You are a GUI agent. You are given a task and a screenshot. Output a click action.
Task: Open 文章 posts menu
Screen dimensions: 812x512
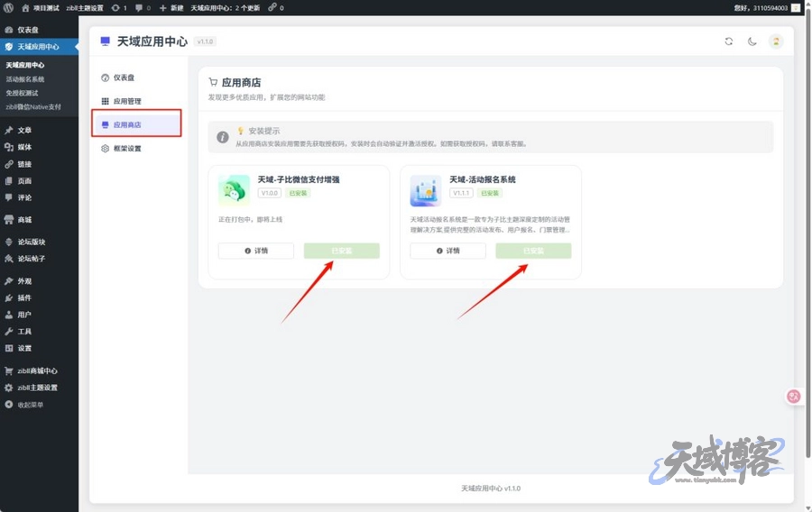click(39, 131)
